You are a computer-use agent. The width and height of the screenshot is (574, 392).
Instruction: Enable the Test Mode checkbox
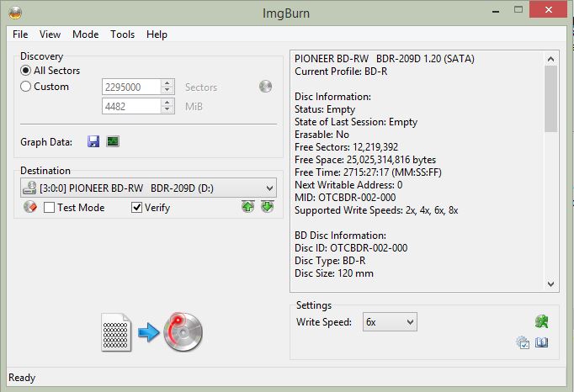(x=49, y=208)
